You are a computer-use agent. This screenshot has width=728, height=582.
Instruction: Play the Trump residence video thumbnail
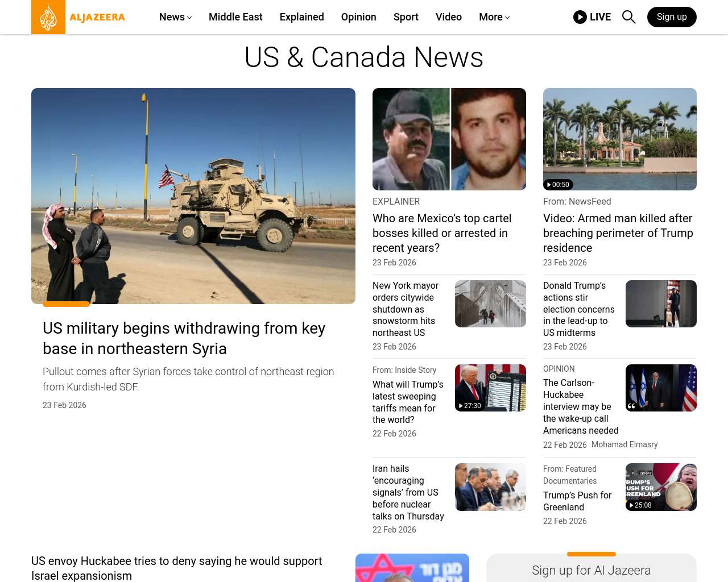click(x=620, y=139)
